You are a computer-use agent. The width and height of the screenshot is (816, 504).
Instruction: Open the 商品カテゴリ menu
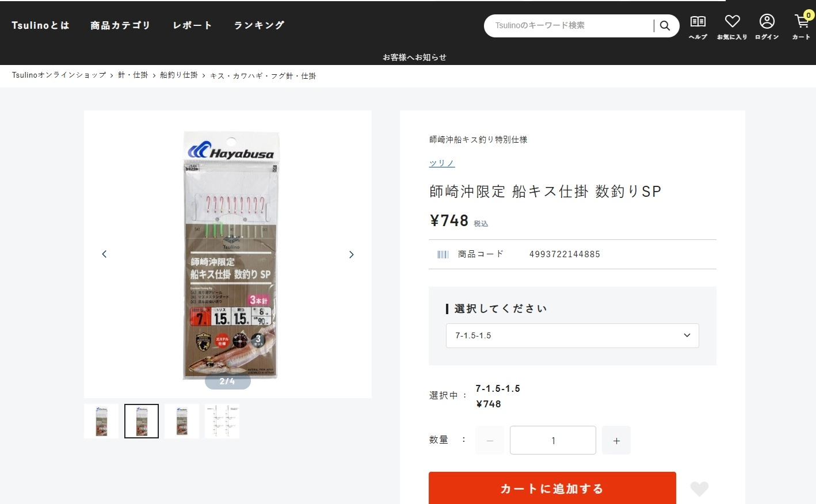(x=120, y=25)
